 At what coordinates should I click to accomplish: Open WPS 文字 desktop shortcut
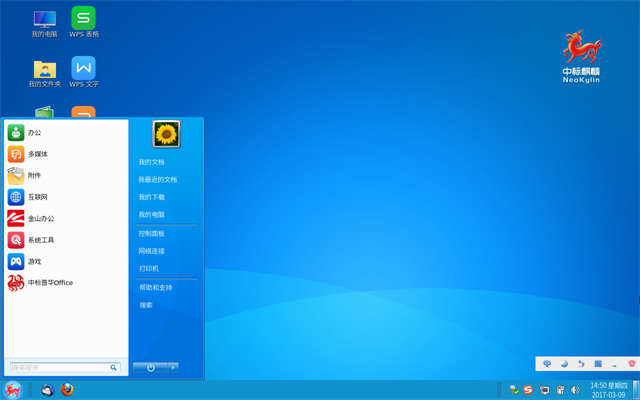tap(84, 71)
